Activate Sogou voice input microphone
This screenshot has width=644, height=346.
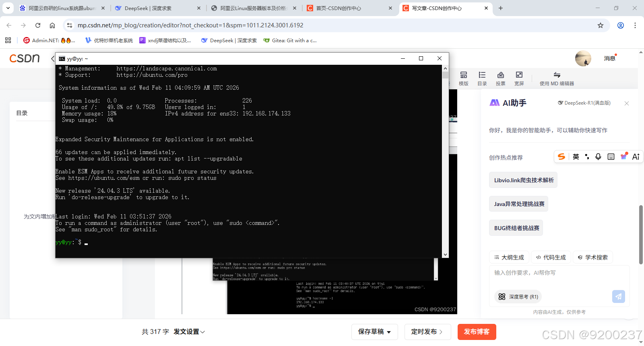tap(599, 157)
